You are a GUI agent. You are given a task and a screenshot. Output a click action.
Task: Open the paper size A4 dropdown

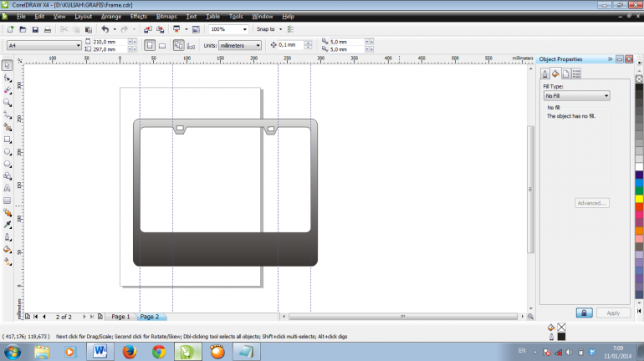pyautogui.click(x=44, y=45)
